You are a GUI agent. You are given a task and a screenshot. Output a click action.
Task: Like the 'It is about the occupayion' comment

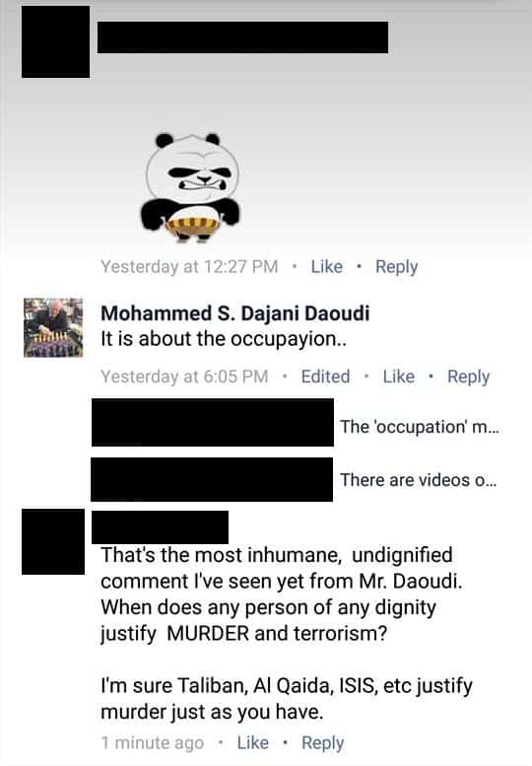pyautogui.click(x=398, y=377)
